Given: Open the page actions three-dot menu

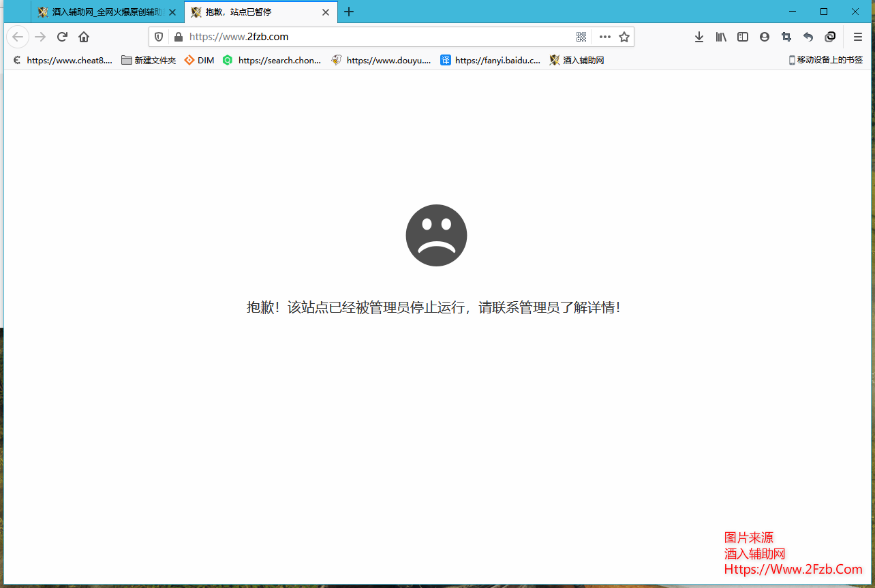Looking at the screenshot, I should coord(604,37).
